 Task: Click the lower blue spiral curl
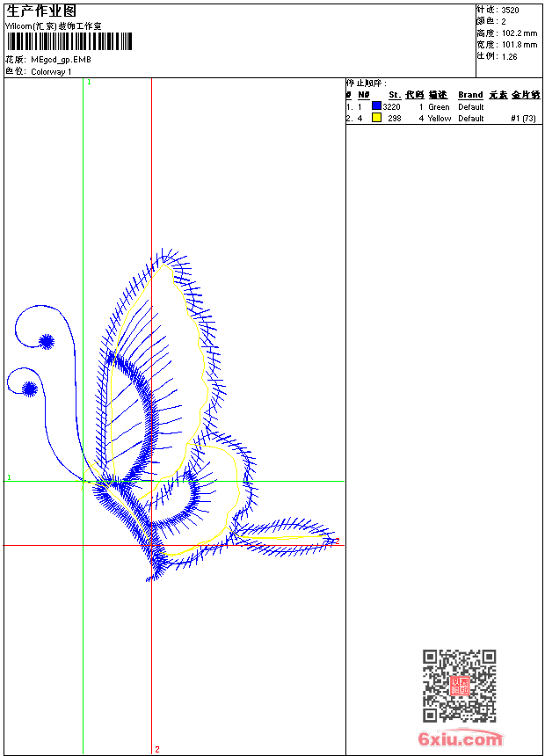pos(30,388)
